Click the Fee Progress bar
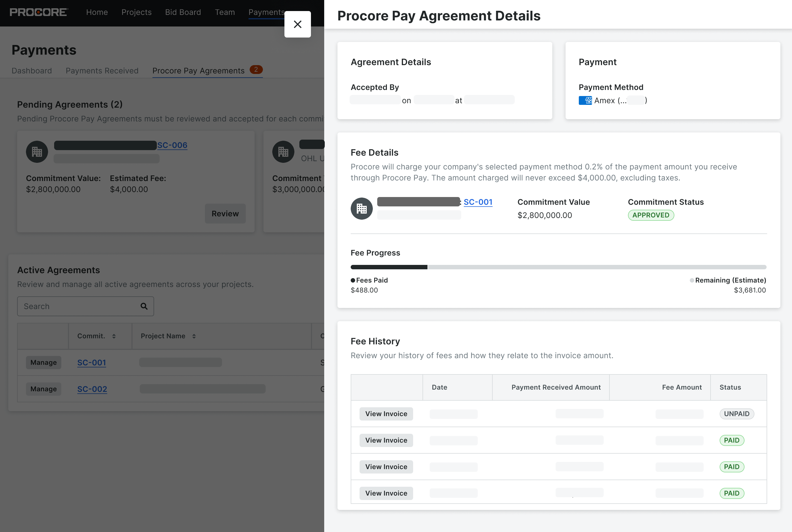This screenshot has width=792, height=532. pos(558,267)
